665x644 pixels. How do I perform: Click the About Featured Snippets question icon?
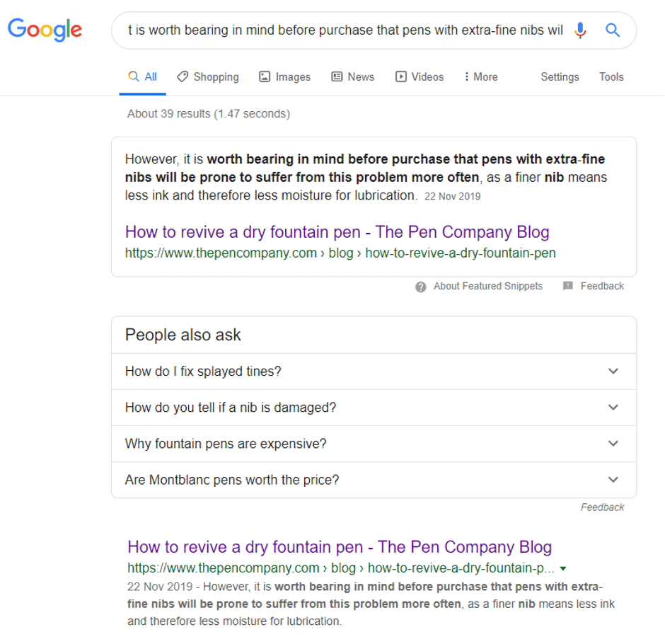click(420, 287)
